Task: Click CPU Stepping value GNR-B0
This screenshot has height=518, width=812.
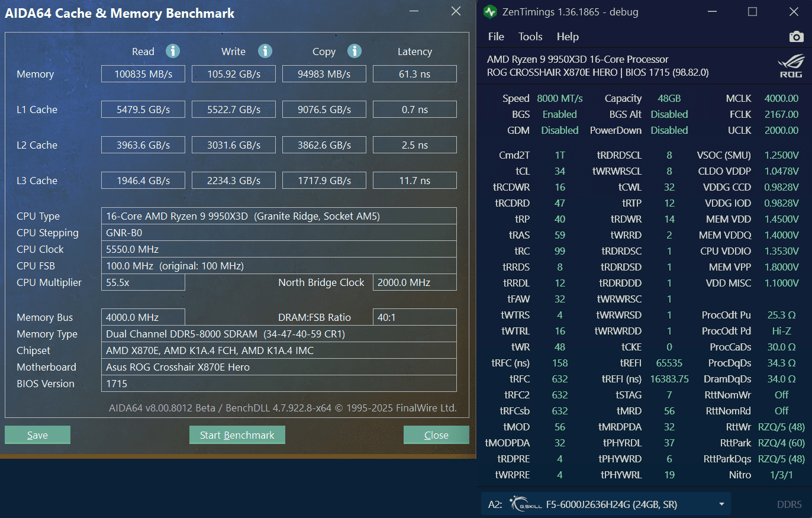Action: (279, 233)
